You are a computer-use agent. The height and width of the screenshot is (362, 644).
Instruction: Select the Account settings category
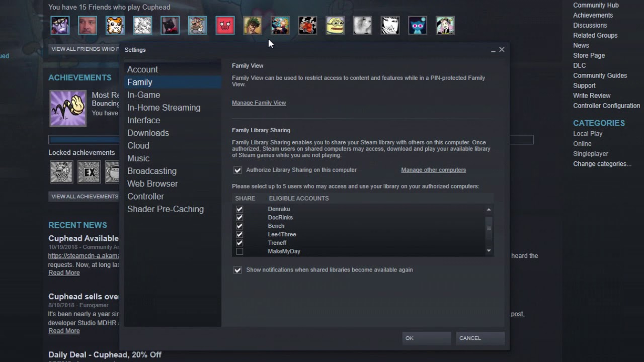pyautogui.click(x=173, y=69)
